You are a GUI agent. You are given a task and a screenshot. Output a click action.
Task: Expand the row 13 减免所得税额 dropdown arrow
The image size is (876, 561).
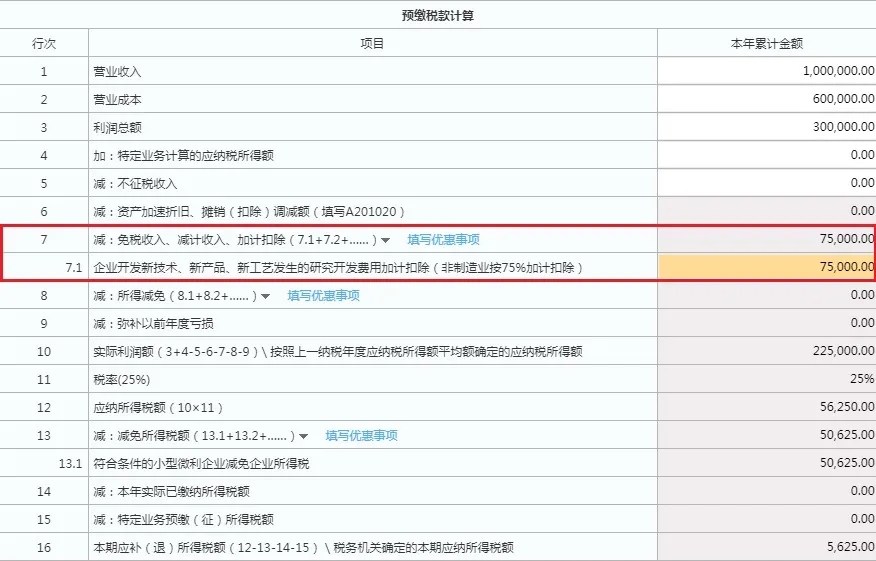click(304, 436)
